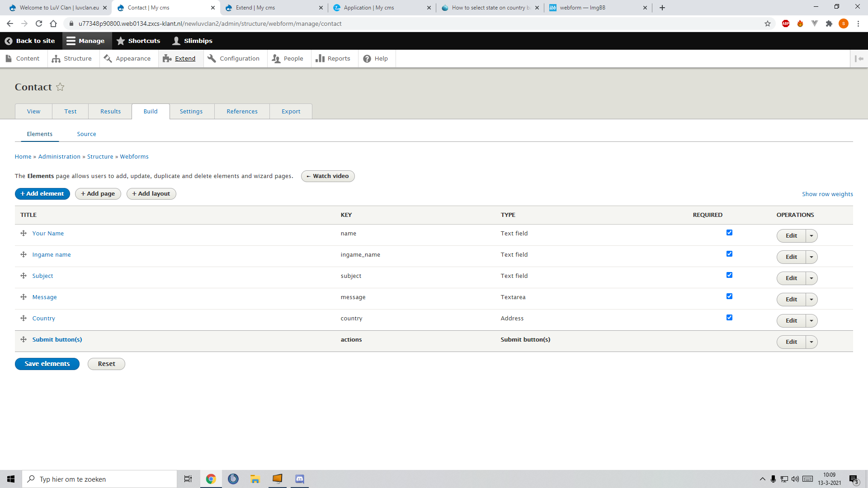Click the Add layout button

tap(151, 194)
